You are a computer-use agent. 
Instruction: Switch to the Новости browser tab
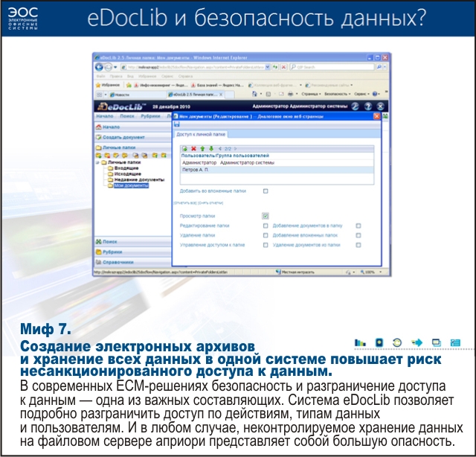click(x=137, y=95)
